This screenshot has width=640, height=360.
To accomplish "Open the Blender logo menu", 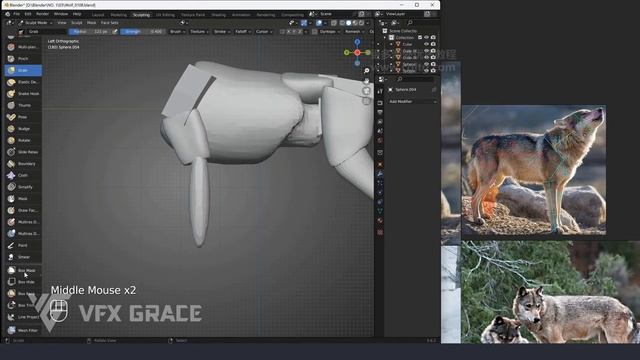I will [x=7, y=14].
